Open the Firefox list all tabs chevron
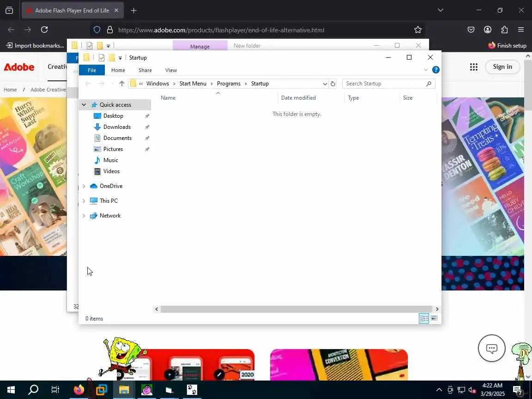This screenshot has width=532, height=399. pos(441,10)
